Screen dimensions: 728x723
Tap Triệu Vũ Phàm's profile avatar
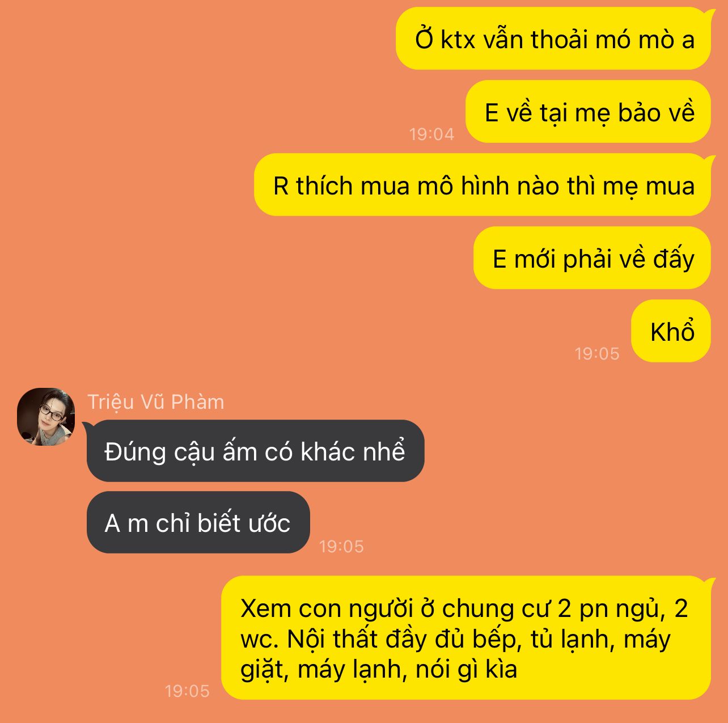pos(46,417)
